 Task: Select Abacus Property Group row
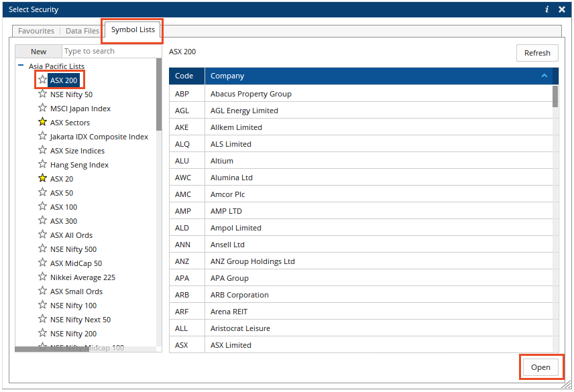361,94
